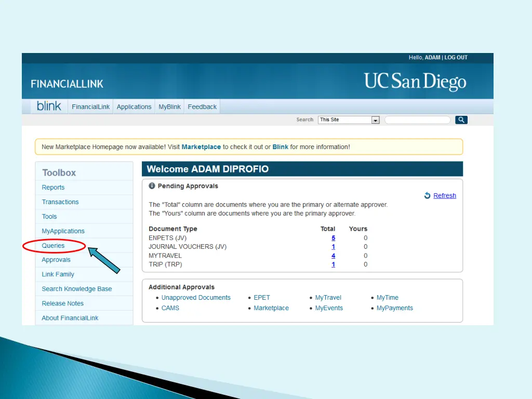
Task: Open the MYTRAVEL total of 4
Action: [x=333, y=256]
